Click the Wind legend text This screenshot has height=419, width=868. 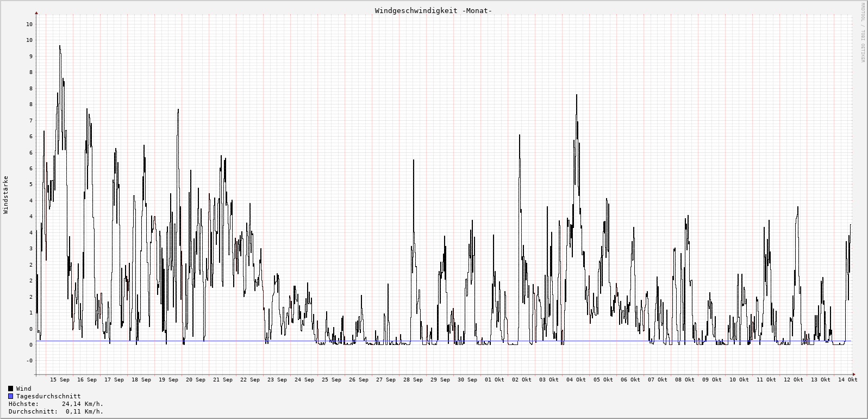coord(24,389)
